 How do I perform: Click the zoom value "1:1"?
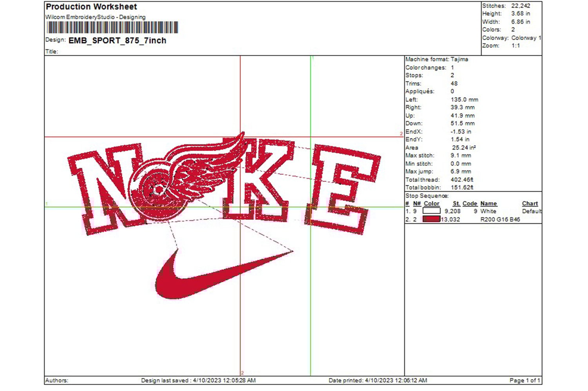515,45
